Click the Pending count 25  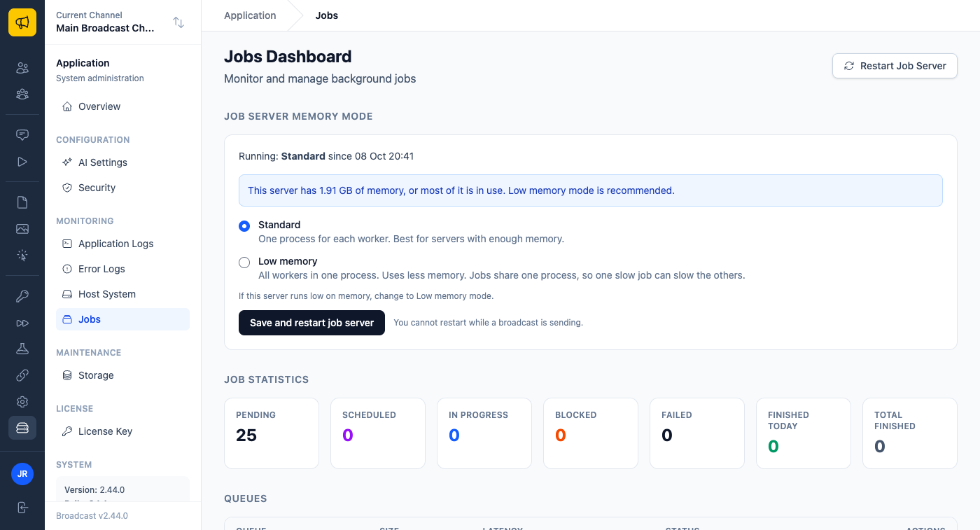246,435
